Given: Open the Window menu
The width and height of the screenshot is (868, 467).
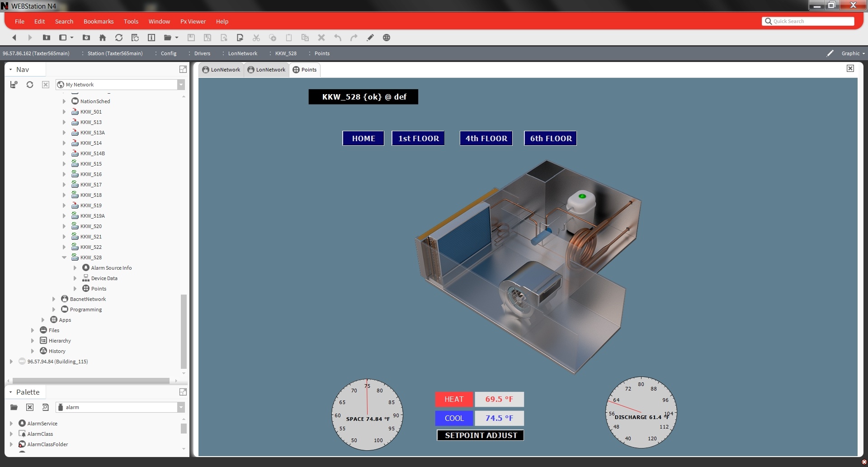Looking at the screenshot, I should coord(159,21).
